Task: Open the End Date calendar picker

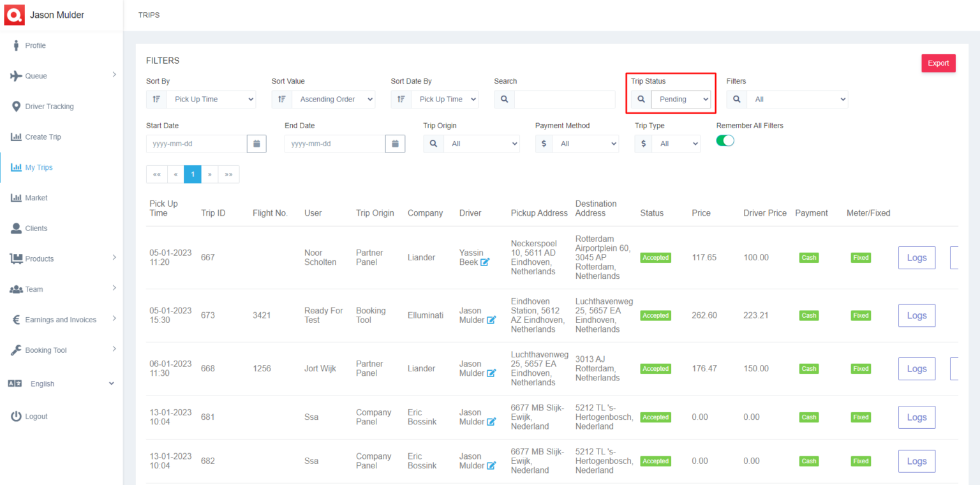Action: pyautogui.click(x=395, y=144)
